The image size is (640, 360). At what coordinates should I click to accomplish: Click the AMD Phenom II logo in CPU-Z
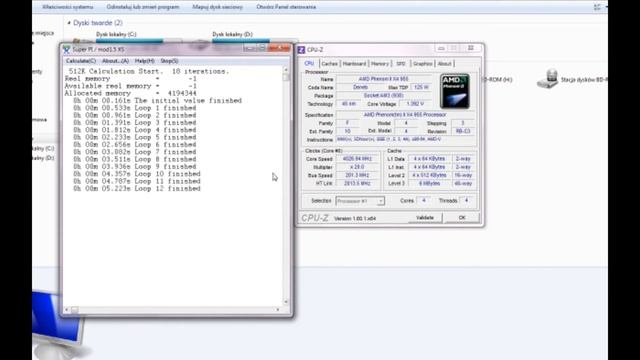[x=455, y=91]
